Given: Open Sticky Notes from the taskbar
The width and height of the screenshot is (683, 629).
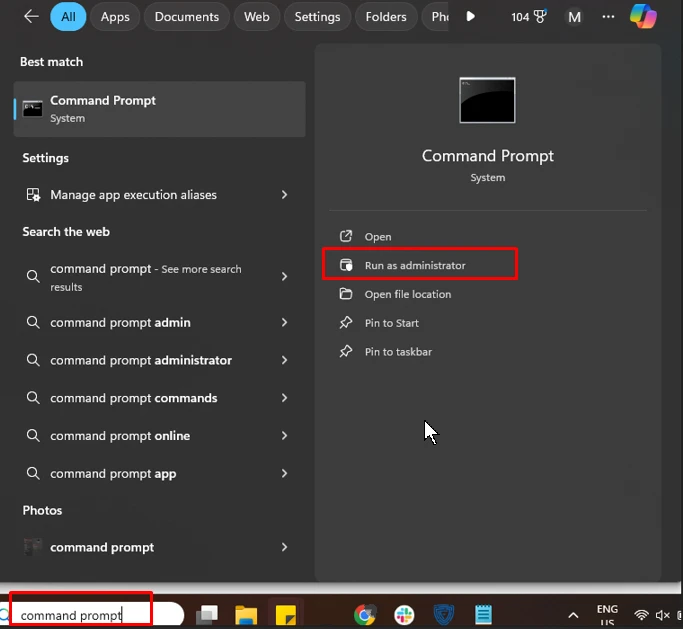Looking at the screenshot, I should (x=286, y=615).
